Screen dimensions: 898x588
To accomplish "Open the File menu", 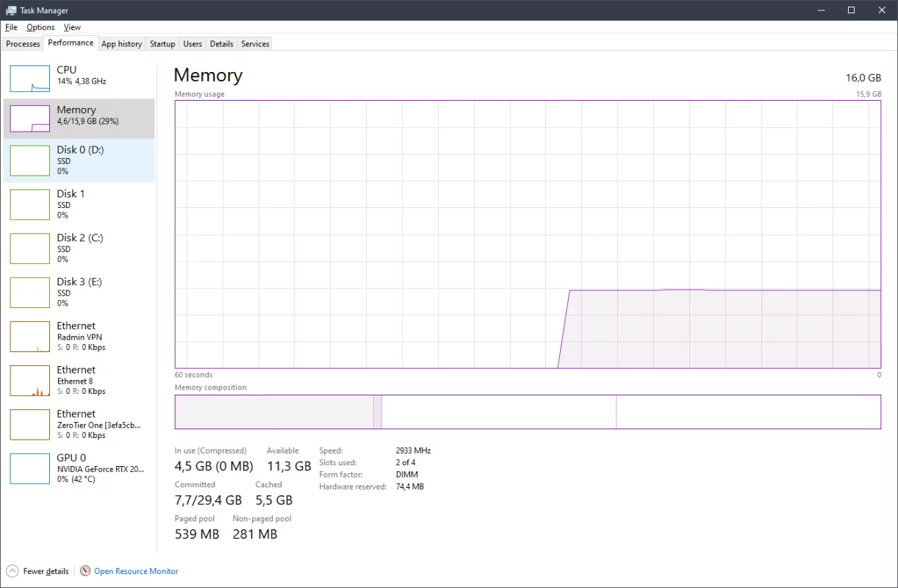I will tap(11, 27).
